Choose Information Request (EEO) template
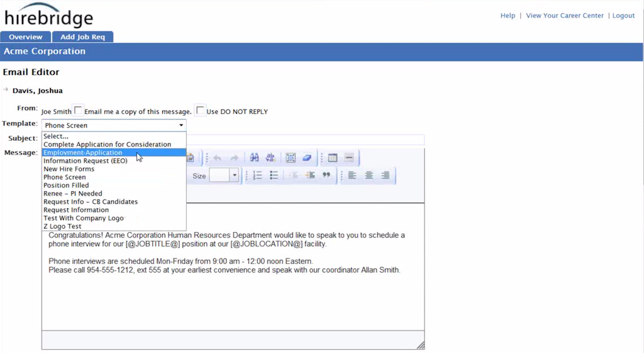Viewport: 644px width, 353px height. (x=114, y=160)
